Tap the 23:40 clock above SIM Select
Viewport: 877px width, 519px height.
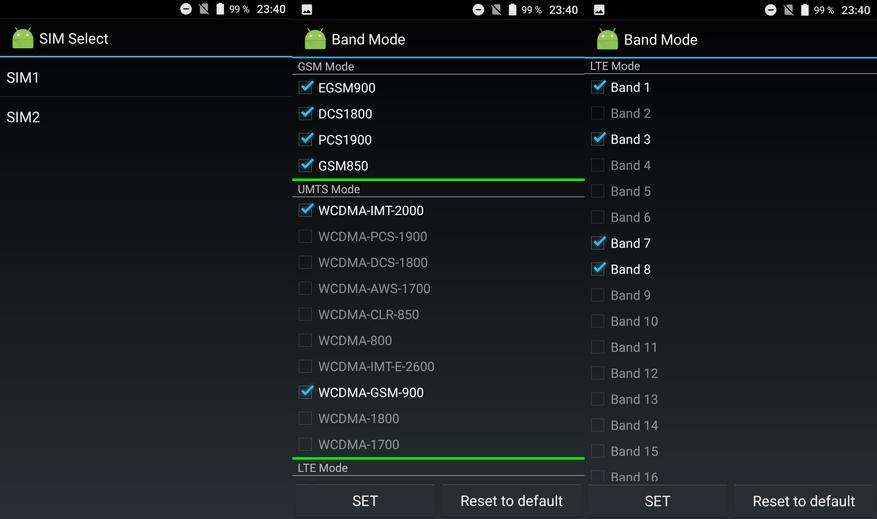click(271, 9)
